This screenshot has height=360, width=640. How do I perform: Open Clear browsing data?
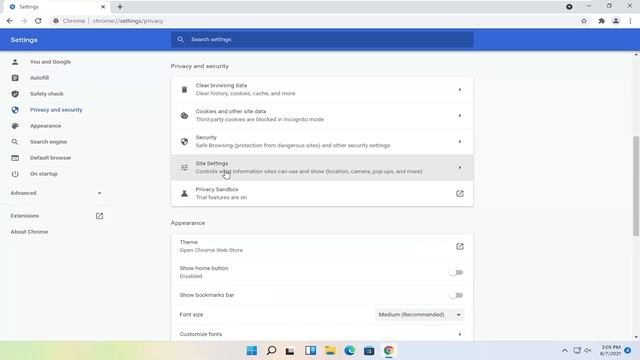[322, 89]
